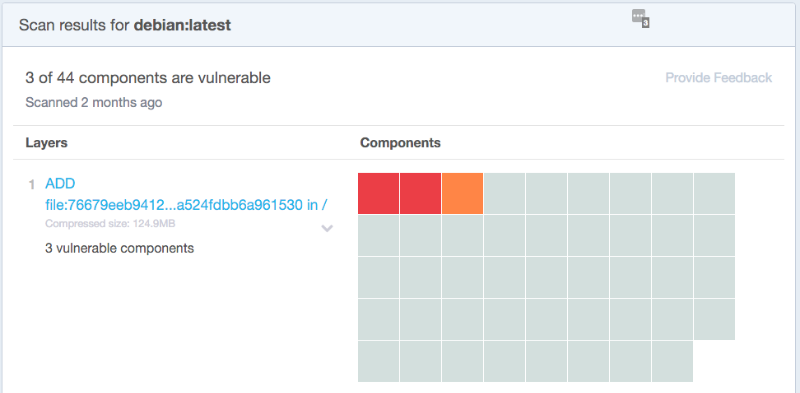Click the '3 of 44 components are vulnerable' summary

point(148,78)
